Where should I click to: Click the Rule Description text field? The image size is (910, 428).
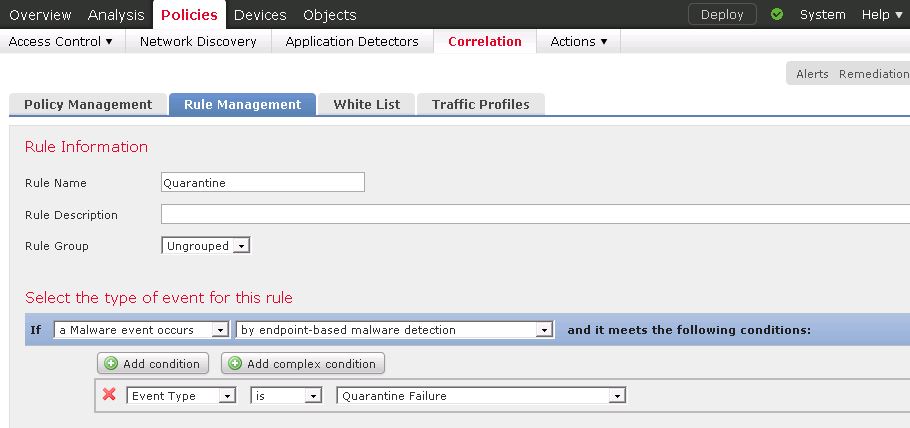coord(535,214)
